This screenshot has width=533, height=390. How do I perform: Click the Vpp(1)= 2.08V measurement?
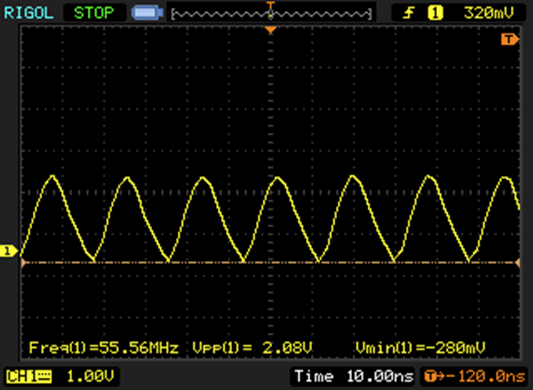click(x=252, y=348)
